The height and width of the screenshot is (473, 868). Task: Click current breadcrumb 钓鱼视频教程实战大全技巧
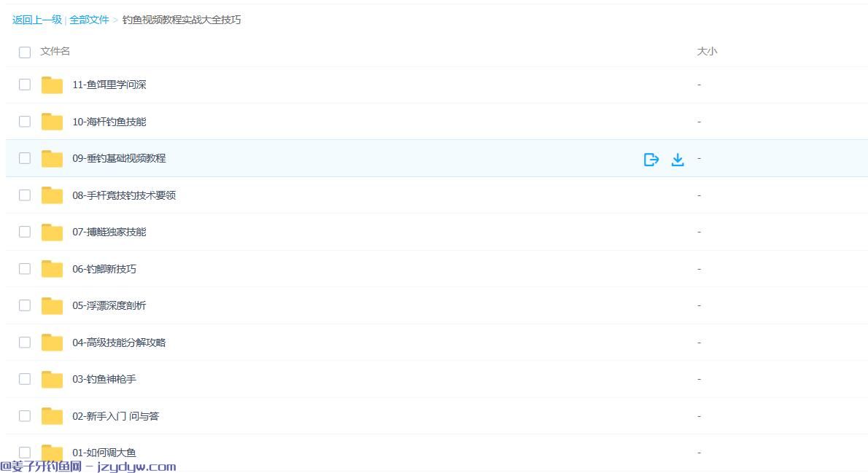pyautogui.click(x=182, y=20)
